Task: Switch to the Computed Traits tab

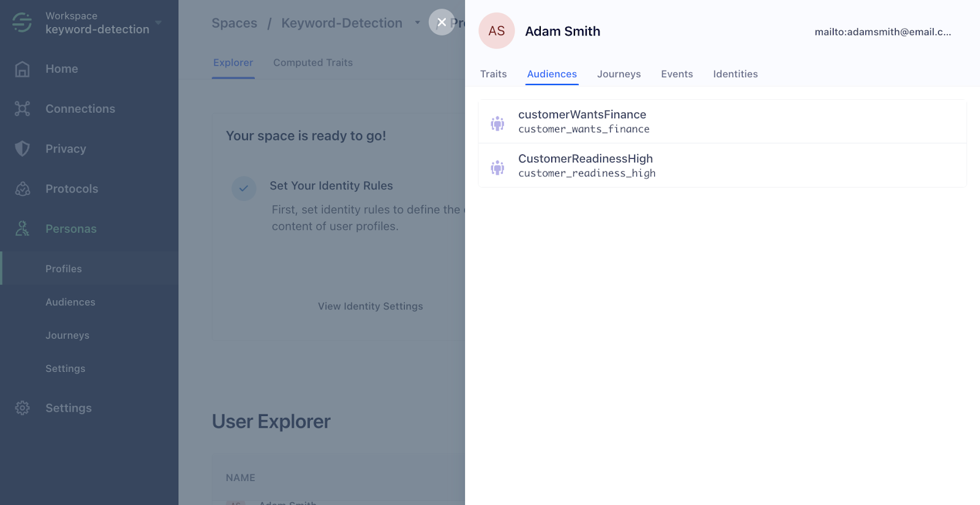Action: (x=313, y=63)
